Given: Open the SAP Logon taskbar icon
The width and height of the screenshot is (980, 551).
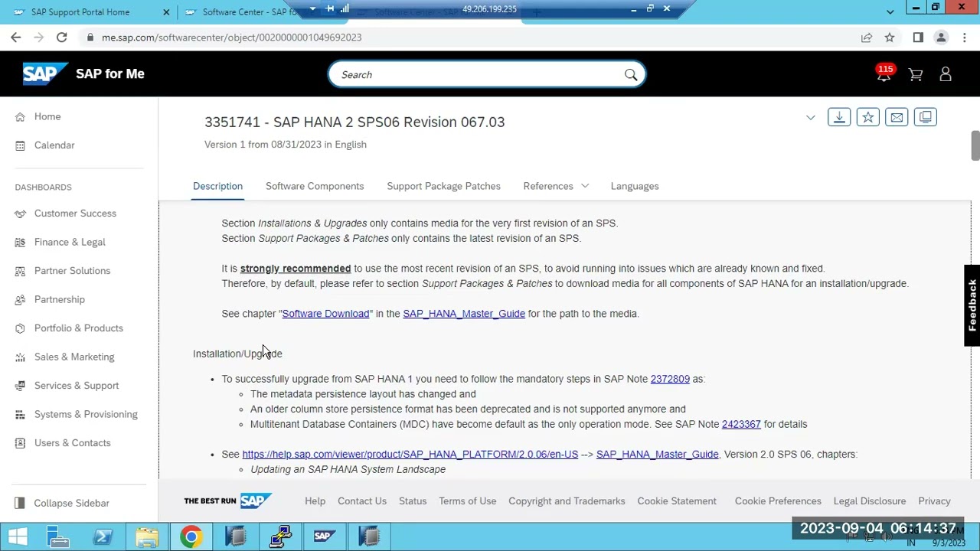Looking at the screenshot, I should tap(325, 536).
